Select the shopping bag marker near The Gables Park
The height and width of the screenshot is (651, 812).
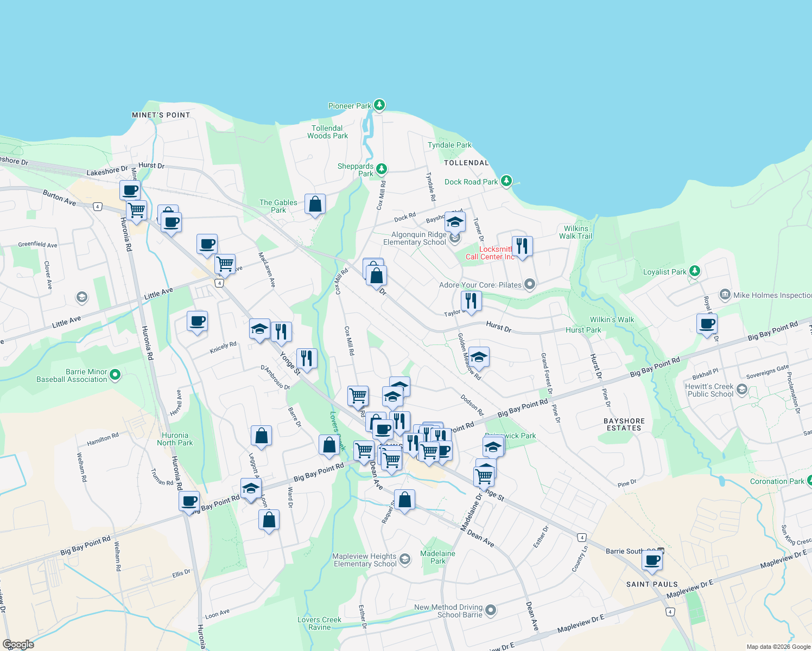pos(315,205)
